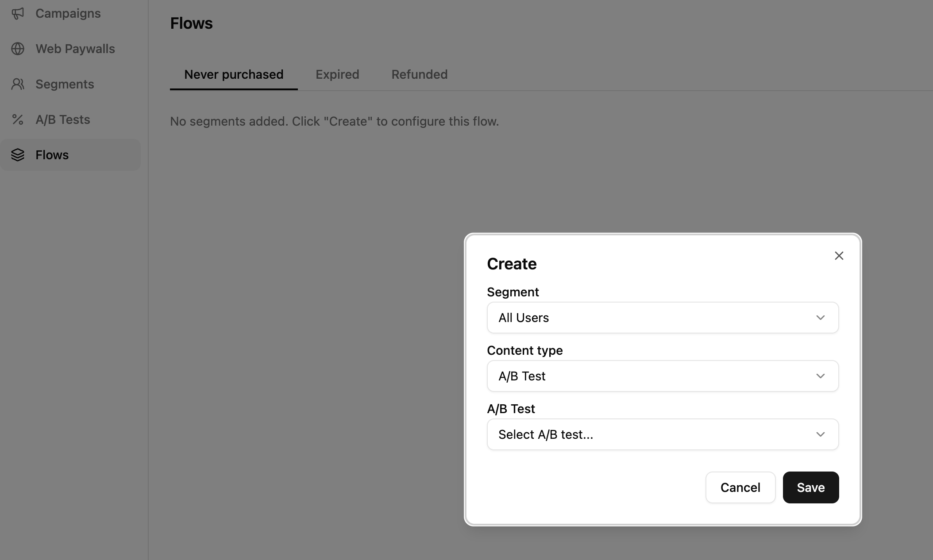Image resolution: width=933 pixels, height=560 pixels.
Task: Click the Flows layers icon
Action: (19, 154)
